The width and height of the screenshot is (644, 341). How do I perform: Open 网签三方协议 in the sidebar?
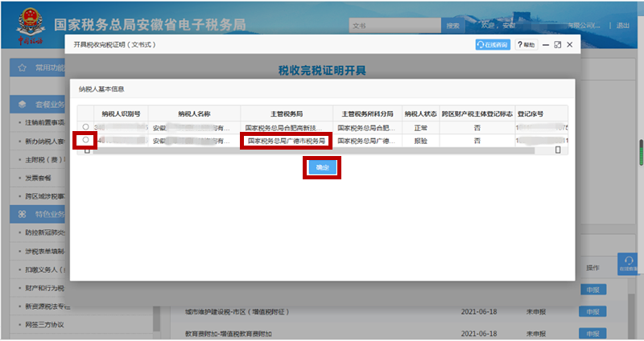pos(44,325)
